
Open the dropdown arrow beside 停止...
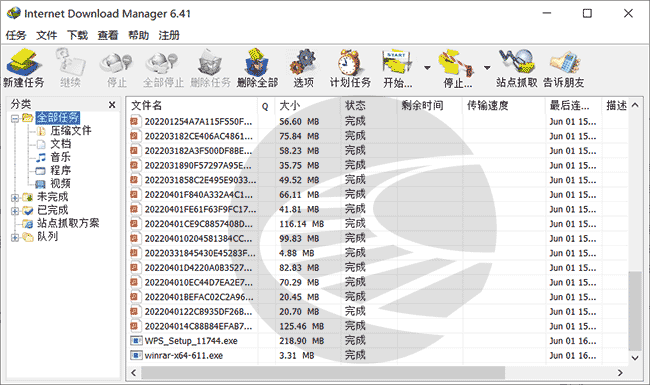tap(487, 68)
